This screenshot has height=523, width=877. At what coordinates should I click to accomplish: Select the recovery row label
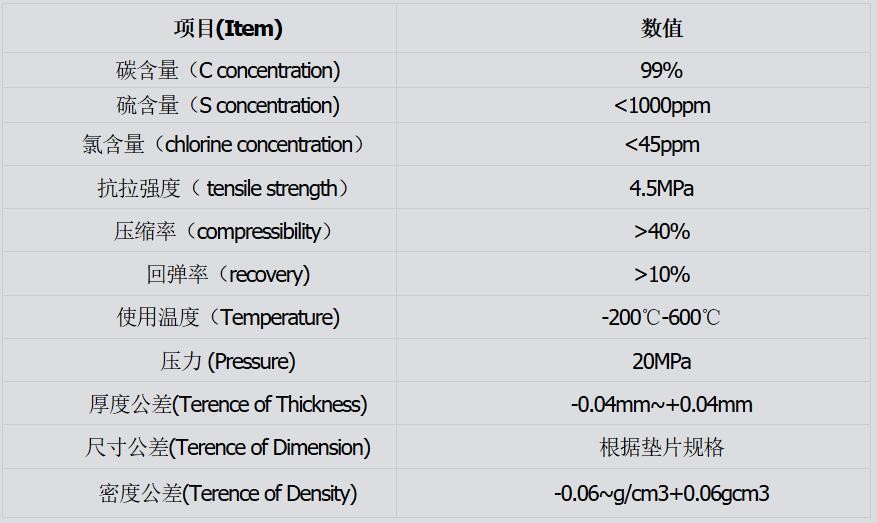point(228,274)
